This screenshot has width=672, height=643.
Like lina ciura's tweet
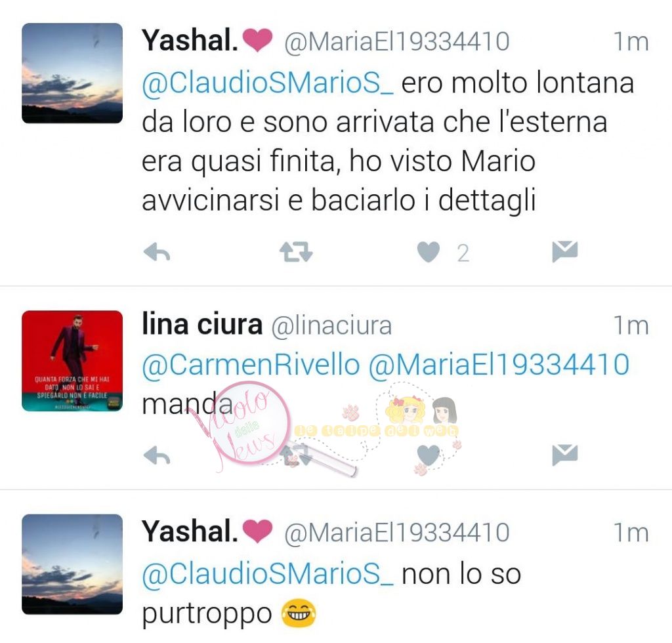click(x=429, y=455)
